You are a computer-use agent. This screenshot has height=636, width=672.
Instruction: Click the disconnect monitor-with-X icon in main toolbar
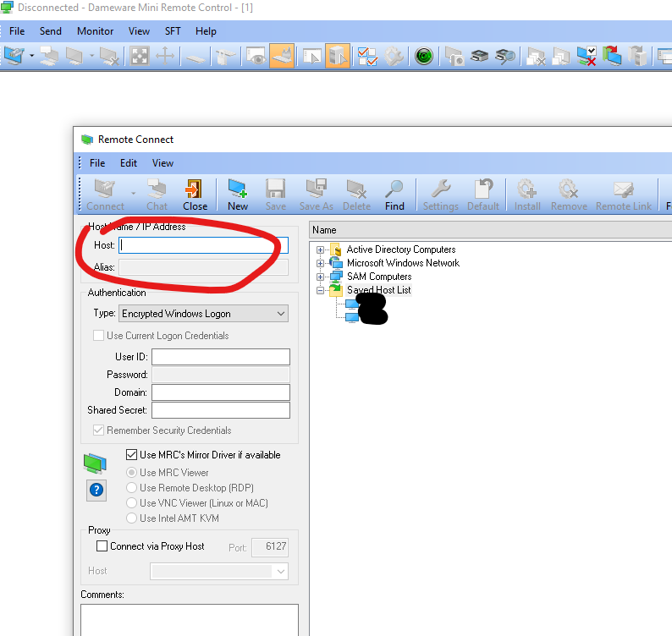pyautogui.click(x=109, y=56)
